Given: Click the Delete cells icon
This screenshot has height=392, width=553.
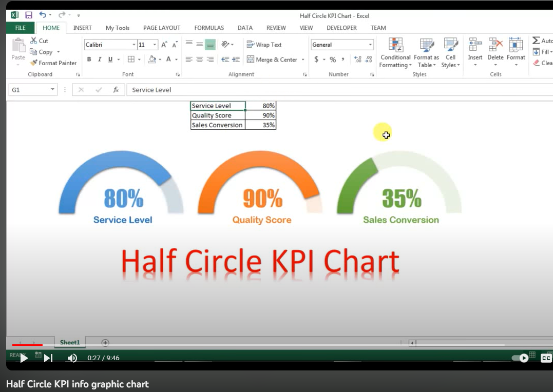Looking at the screenshot, I should pos(495,45).
